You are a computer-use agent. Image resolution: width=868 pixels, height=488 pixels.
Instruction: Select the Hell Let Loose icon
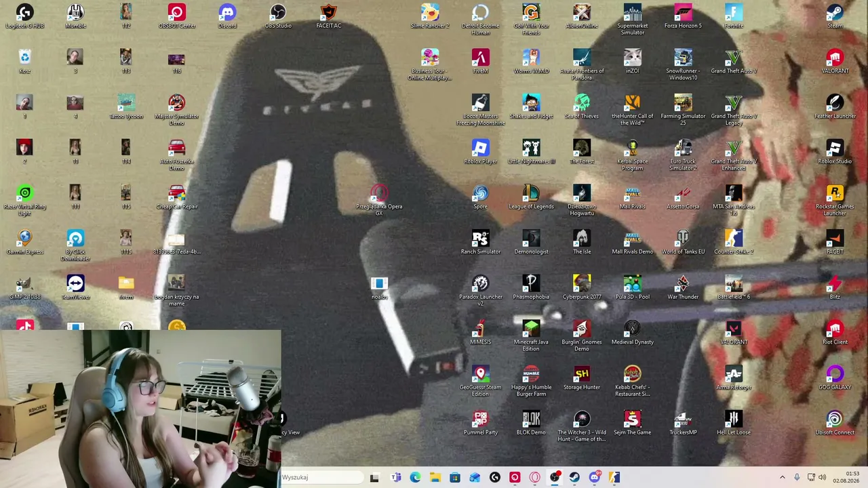(x=734, y=423)
